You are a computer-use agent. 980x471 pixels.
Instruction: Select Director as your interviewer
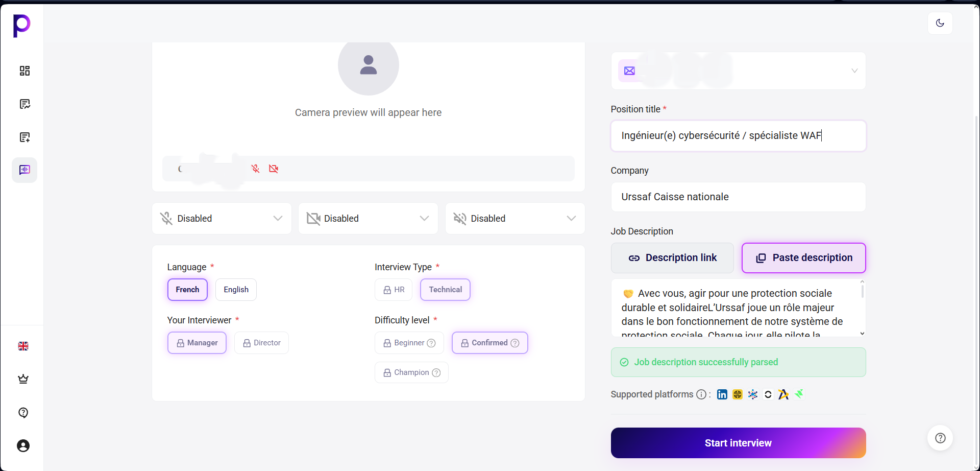pos(261,343)
